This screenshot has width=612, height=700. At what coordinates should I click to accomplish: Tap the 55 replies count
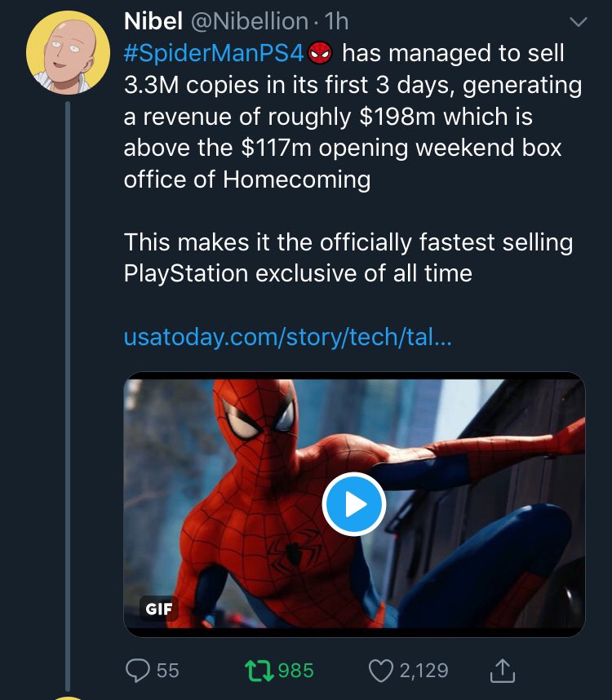tap(167, 670)
